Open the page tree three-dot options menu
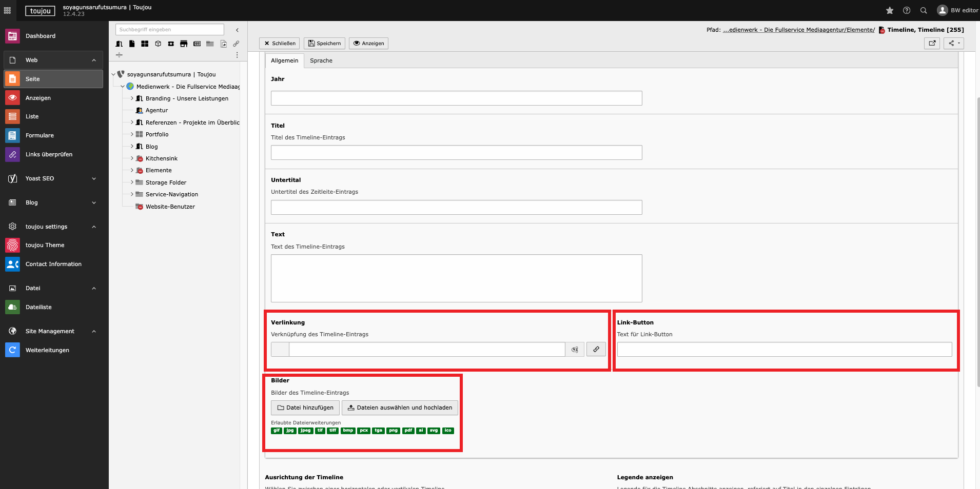Screen dimensions: 980x489 pos(237,55)
